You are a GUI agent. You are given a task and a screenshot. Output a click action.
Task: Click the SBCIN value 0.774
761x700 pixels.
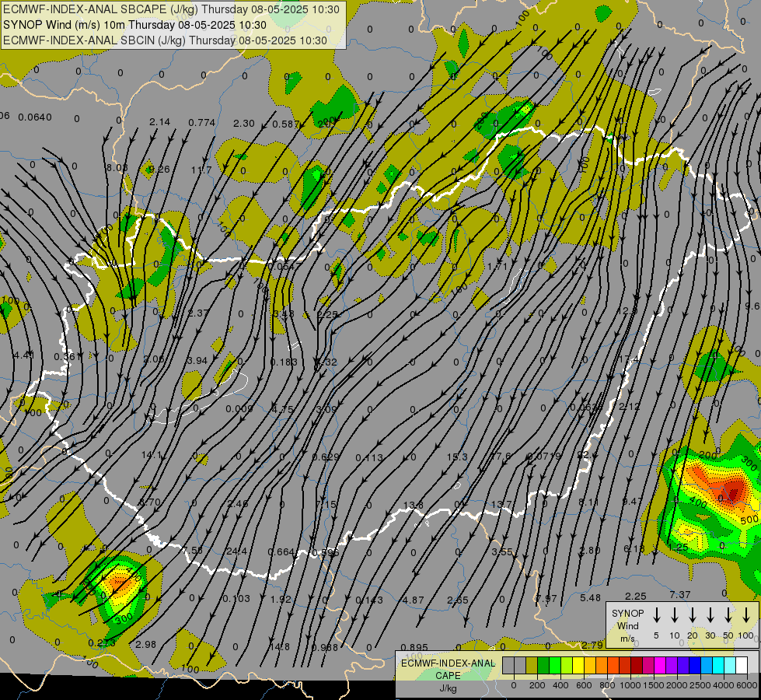point(202,122)
